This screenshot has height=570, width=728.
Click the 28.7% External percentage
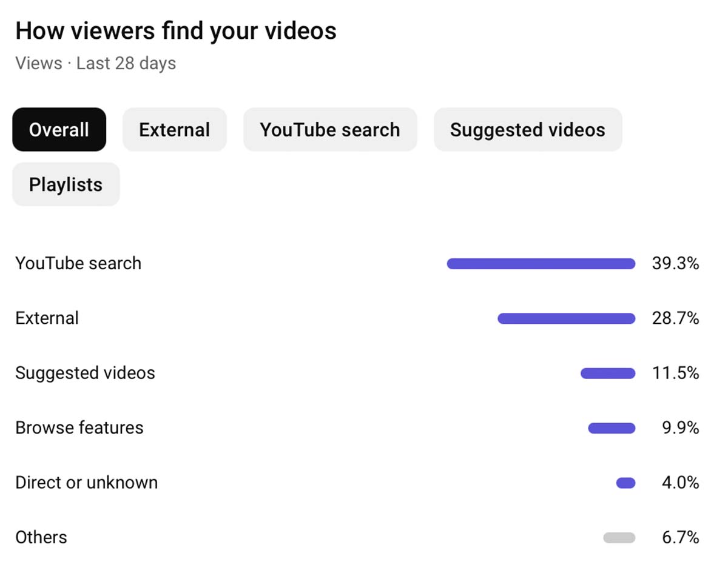(675, 318)
